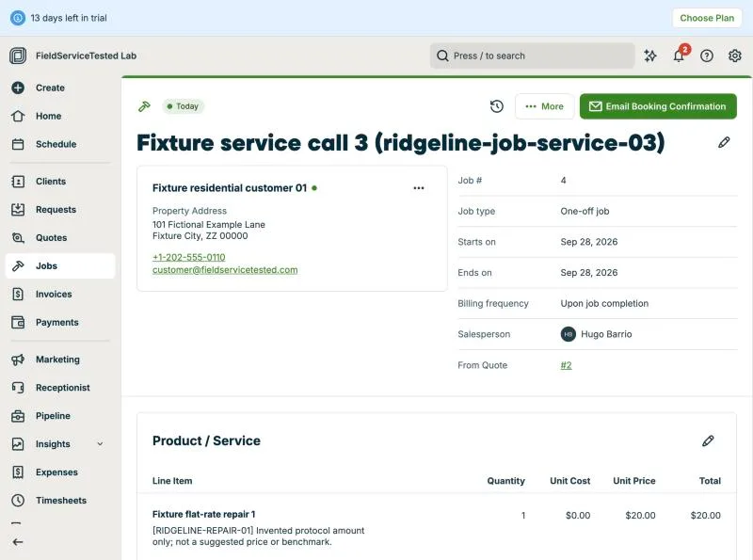Open Expenses receipt icon
This screenshot has width=753, height=560.
pyautogui.click(x=18, y=472)
